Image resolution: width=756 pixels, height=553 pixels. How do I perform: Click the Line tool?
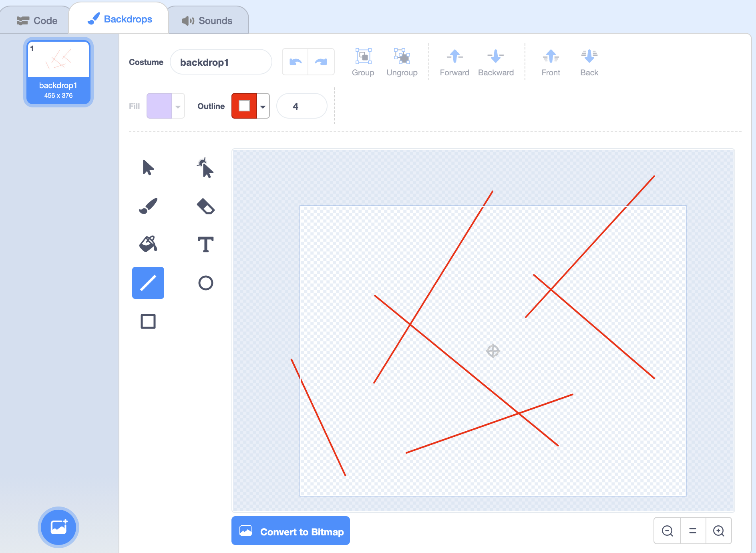tap(148, 283)
